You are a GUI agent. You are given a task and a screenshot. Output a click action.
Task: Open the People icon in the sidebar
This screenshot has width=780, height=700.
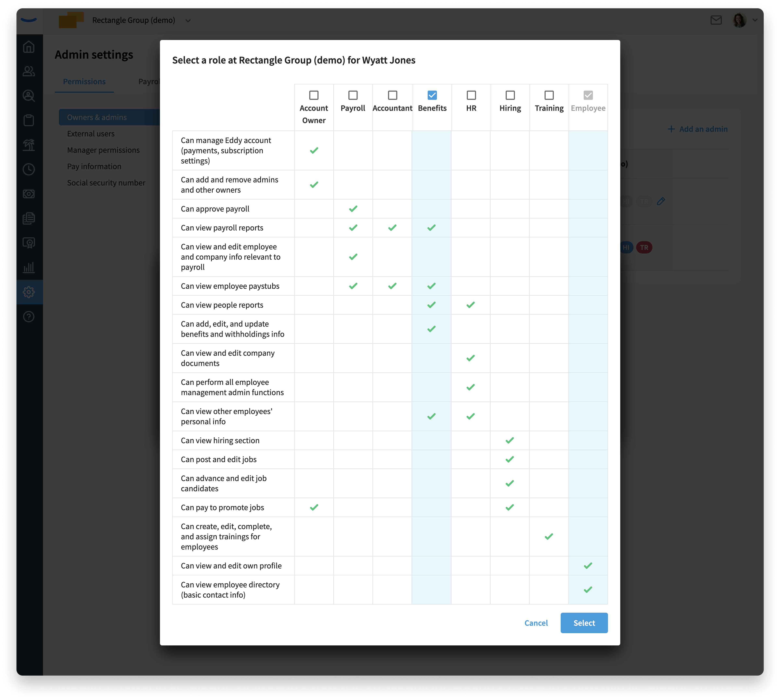coord(29,71)
